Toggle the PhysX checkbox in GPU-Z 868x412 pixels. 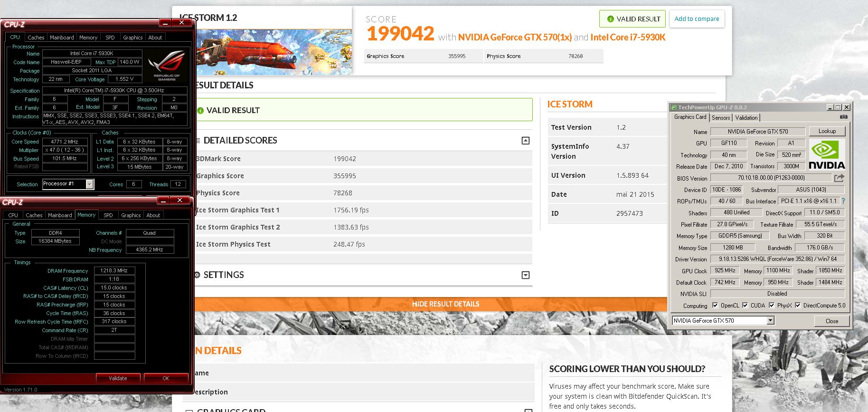[772, 305]
